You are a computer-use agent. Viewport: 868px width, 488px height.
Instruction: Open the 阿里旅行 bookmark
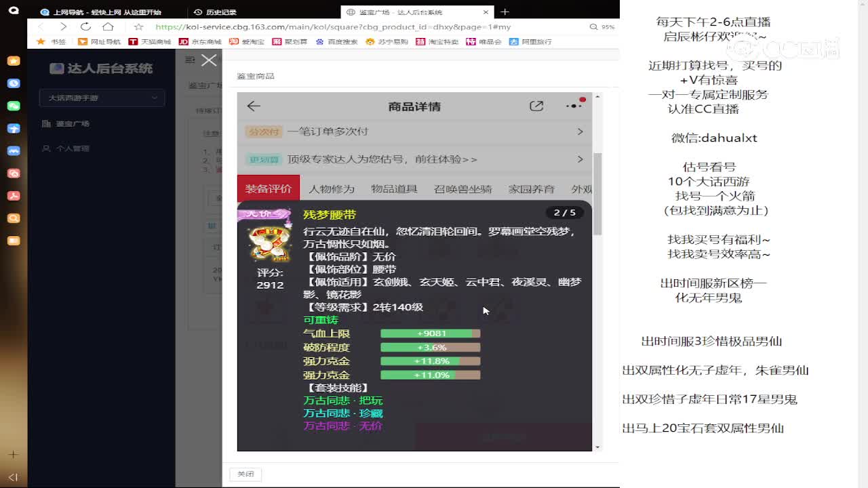(x=531, y=41)
